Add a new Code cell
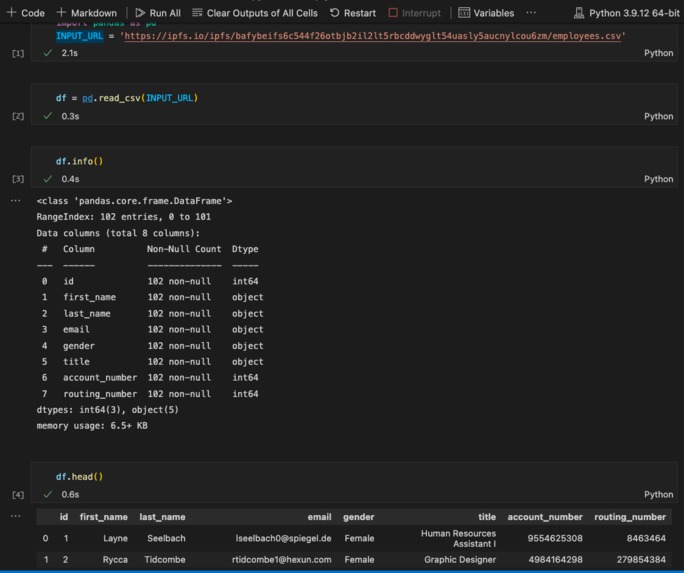Viewport: 684px width, 573px height. coord(26,13)
